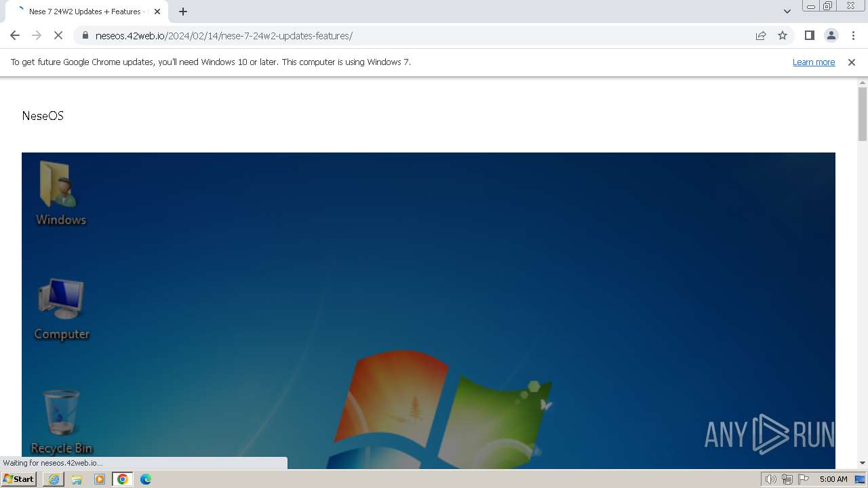868x488 pixels.
Task: Stop loading the page
Action: click(x=58, y=35)
